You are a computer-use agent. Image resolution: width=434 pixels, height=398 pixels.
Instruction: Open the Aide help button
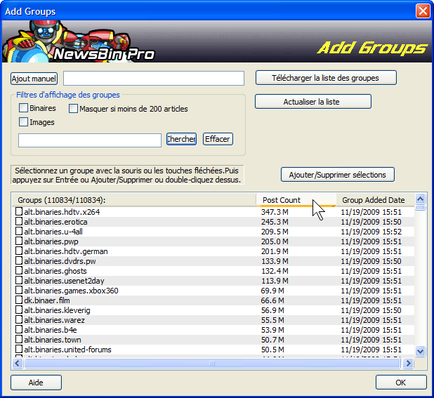pyautogui.click(x=36, y=382)
